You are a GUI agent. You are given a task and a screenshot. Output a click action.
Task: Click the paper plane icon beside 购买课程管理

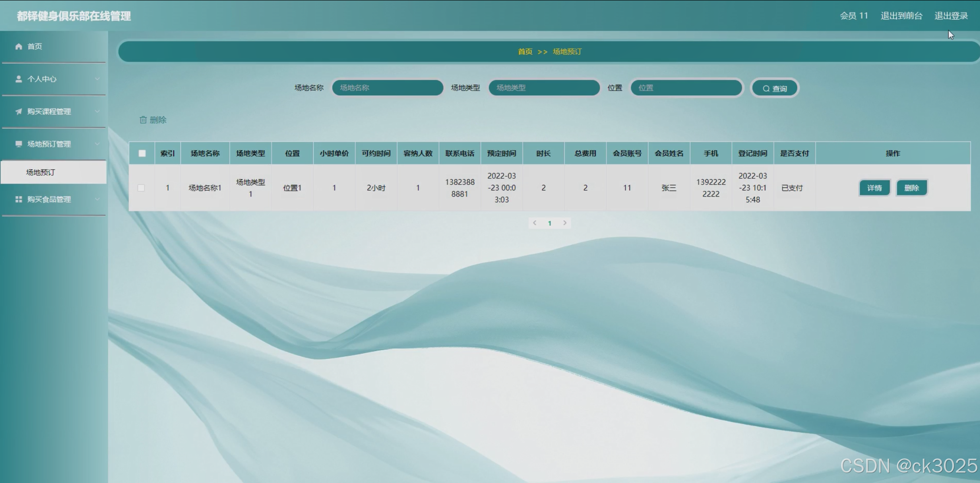click(x=19, y=112)
